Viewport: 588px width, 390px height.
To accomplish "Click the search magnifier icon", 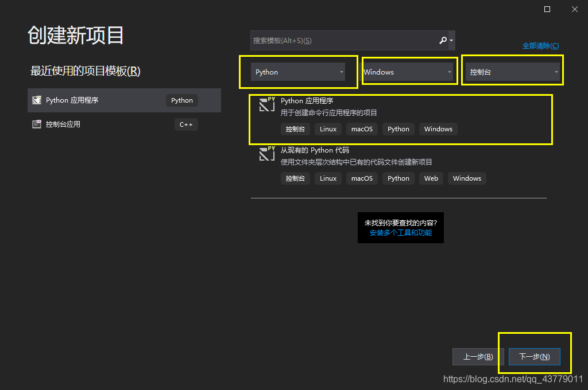I will [443, 40].
